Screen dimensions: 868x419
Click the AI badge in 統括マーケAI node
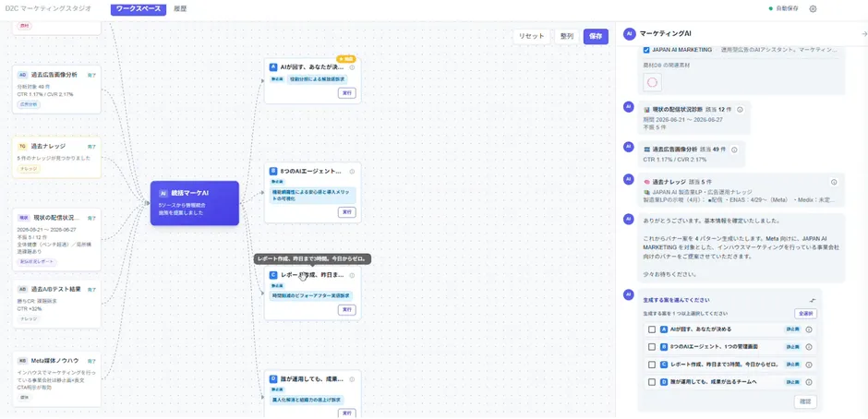163,193
